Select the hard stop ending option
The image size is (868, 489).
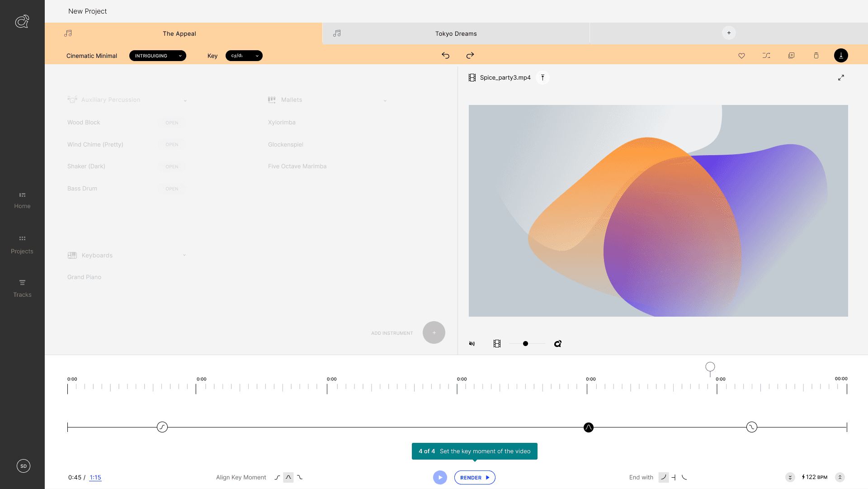click(674, 477)
